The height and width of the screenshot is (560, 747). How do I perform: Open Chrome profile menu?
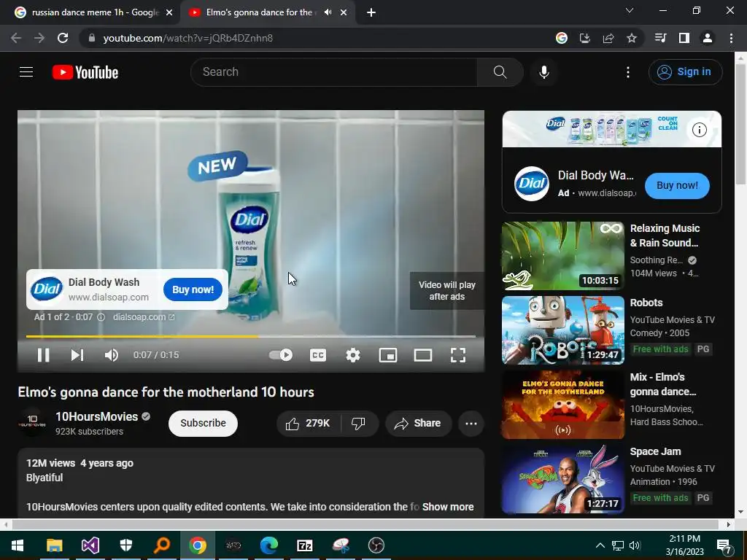click(x=708, y=38)
